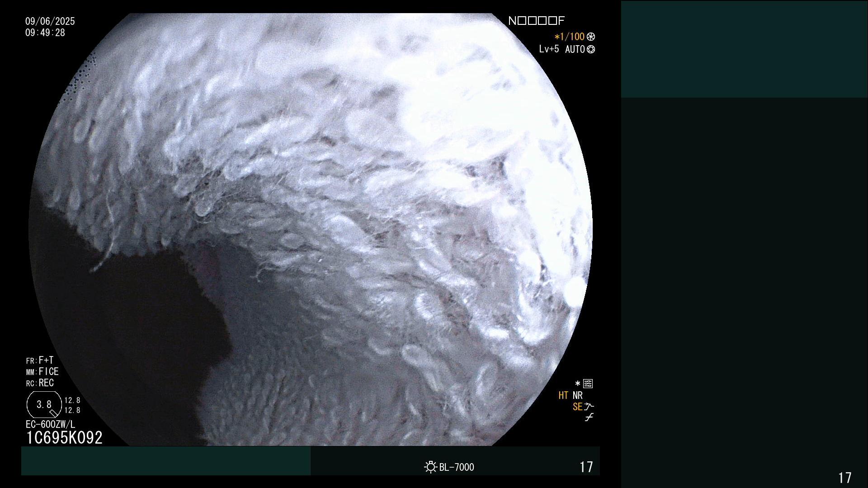Click the MM: FICE mode label

tap(42, 371)
